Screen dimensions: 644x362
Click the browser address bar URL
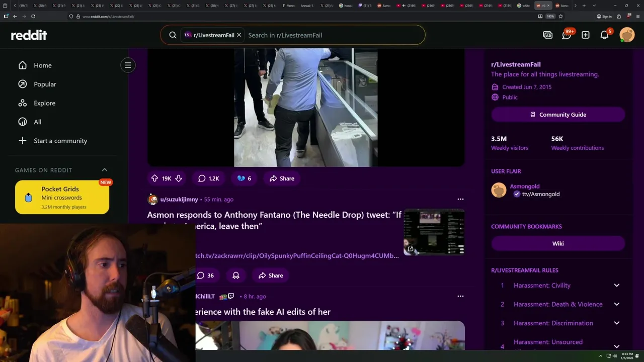click(109, 17)
